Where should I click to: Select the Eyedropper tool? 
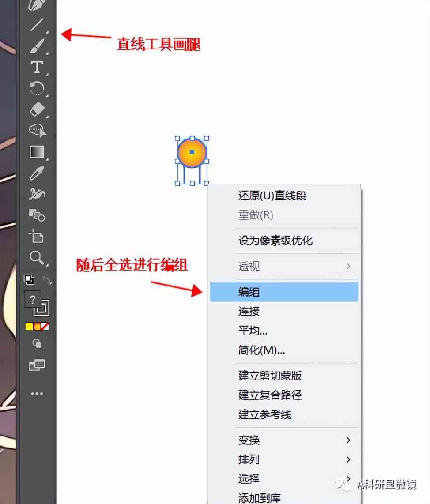(x=37, y=173)
